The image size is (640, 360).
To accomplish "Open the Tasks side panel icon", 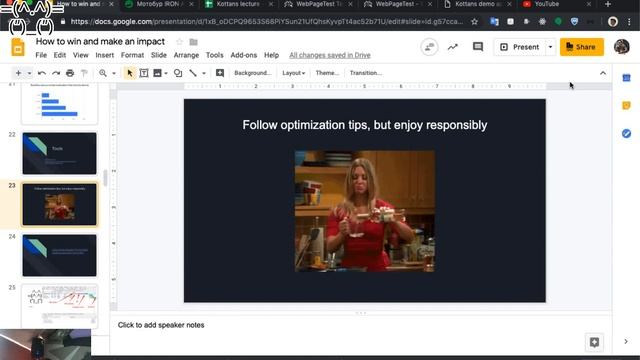I will click(x=626, y=133).
